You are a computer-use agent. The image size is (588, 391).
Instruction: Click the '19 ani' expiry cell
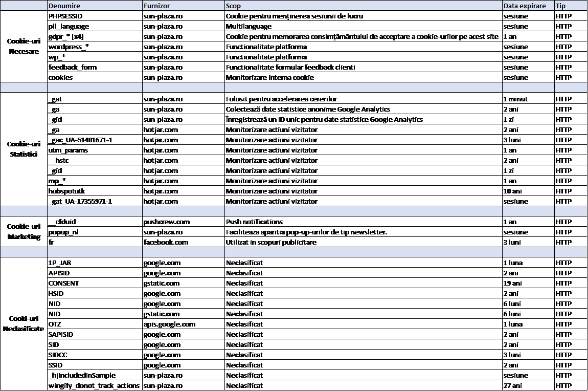528,284
